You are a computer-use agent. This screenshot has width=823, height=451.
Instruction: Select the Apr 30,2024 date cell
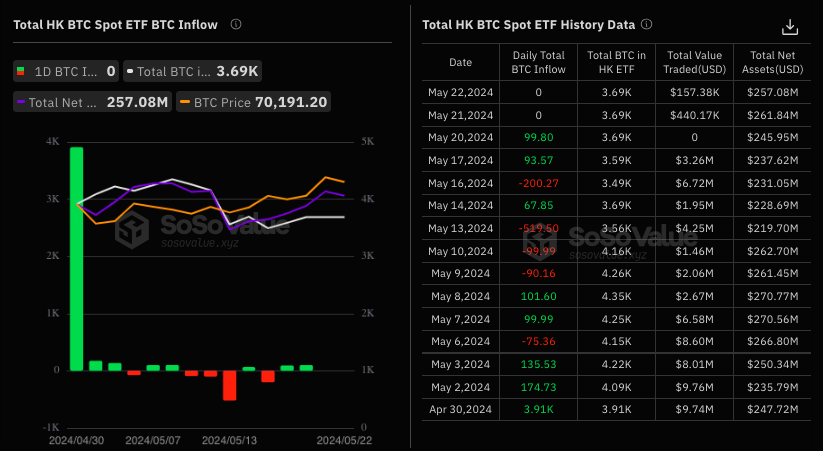(460, 407)
